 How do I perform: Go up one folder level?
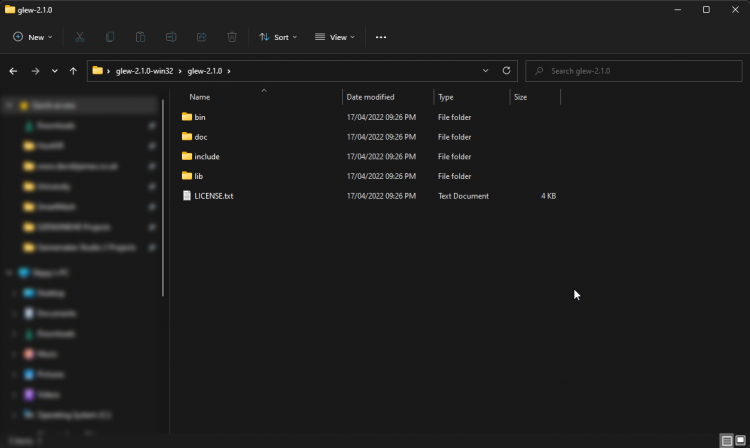(73, 71)
